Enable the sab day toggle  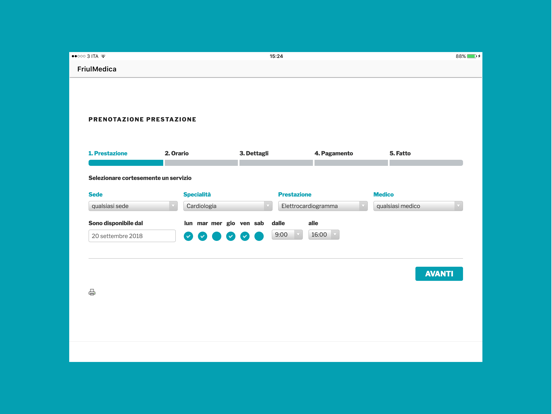(259, 236)
